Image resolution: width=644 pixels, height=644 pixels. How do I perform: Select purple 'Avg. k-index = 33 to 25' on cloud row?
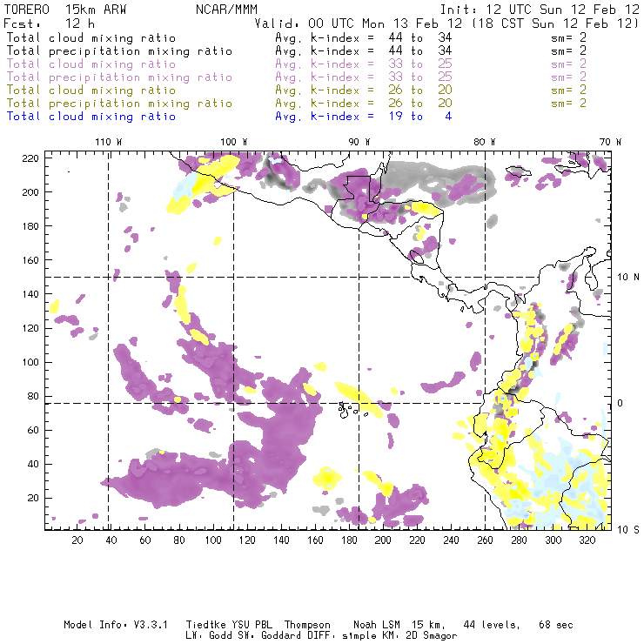click(364, 64)
